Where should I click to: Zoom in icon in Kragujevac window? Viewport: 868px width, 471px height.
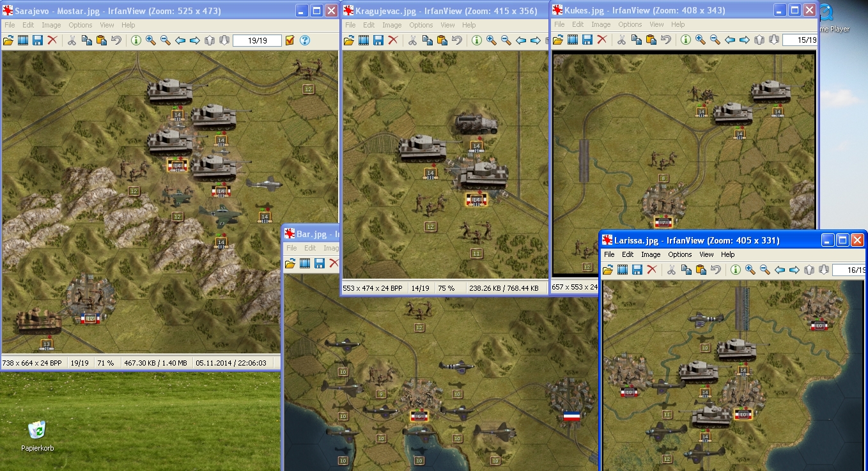click(492, 40)
